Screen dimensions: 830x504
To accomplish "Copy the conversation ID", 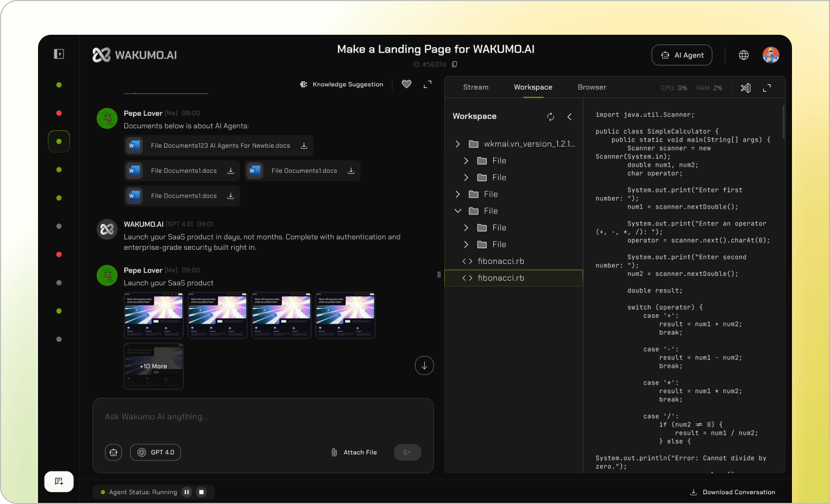I will [x=455, y=64].
